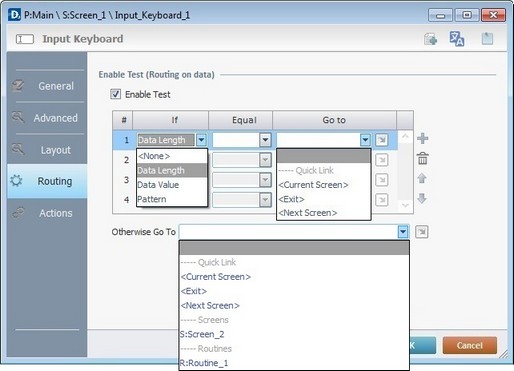Choose Pattern in the If list
Screen dimensions: 514x371
[x=172, y=199]
